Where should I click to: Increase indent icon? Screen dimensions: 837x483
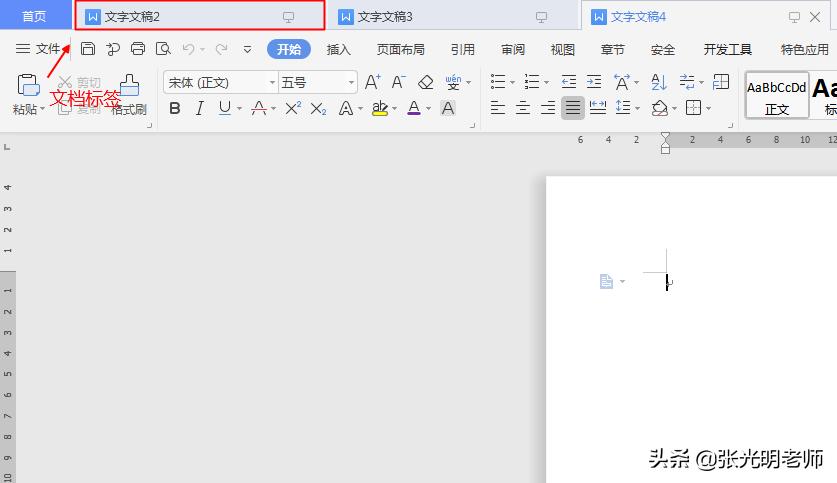pos(594,82)
